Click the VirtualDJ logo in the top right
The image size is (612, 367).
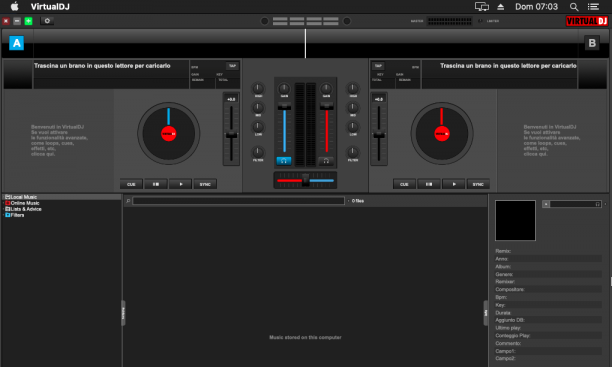(587, 21)
